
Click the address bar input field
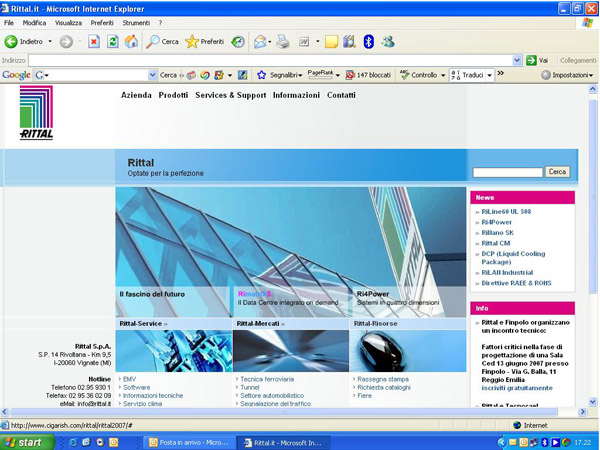click(270, 60)
